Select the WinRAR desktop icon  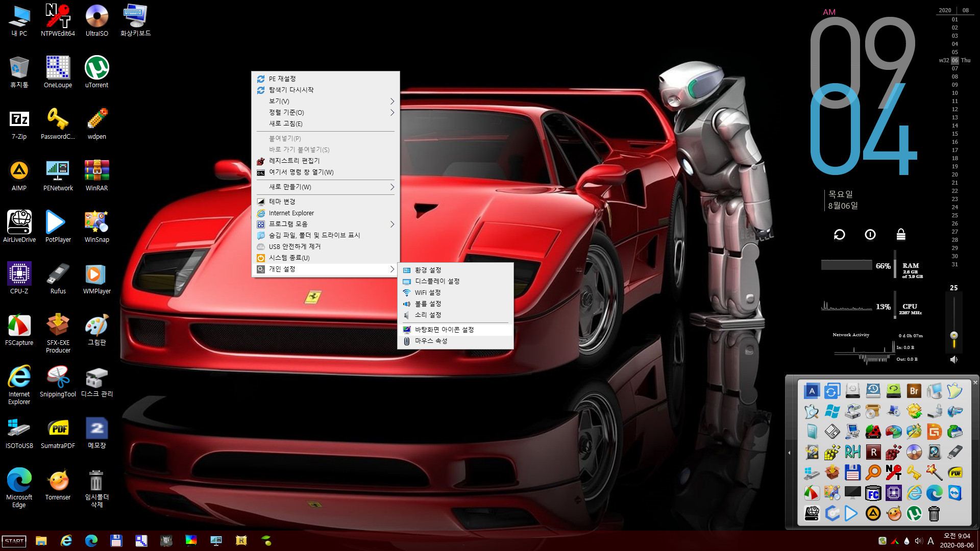point(96,175)
